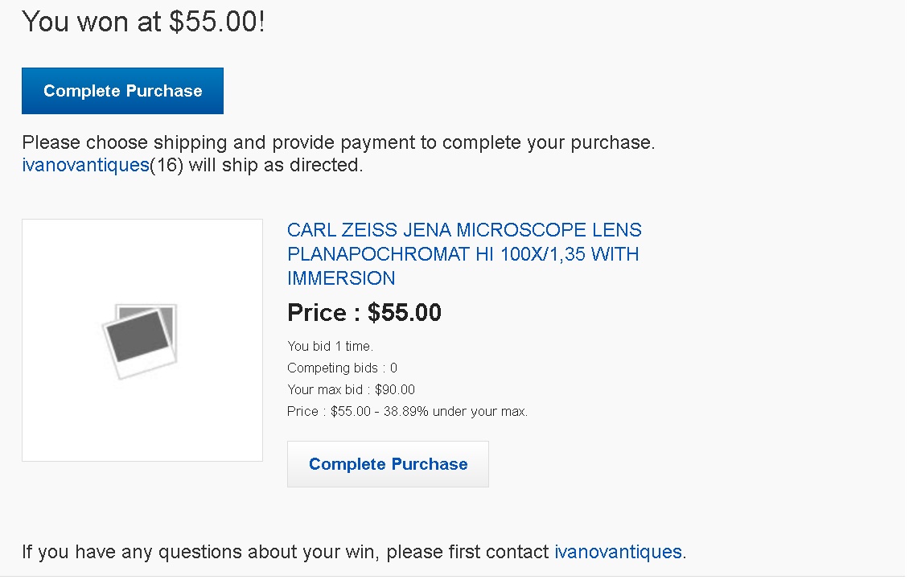Open the ivanovantiques seller link beside feedback score
913x588 pixels.
(85, 166)
